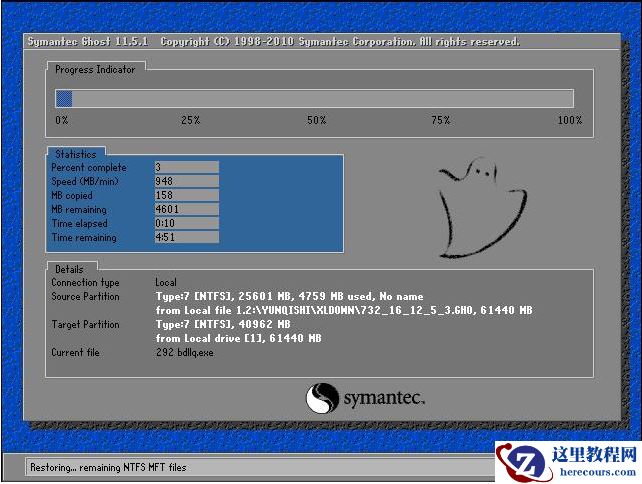Select the Time remaining value field
The image size is (642, 484).
coord(186,238)
